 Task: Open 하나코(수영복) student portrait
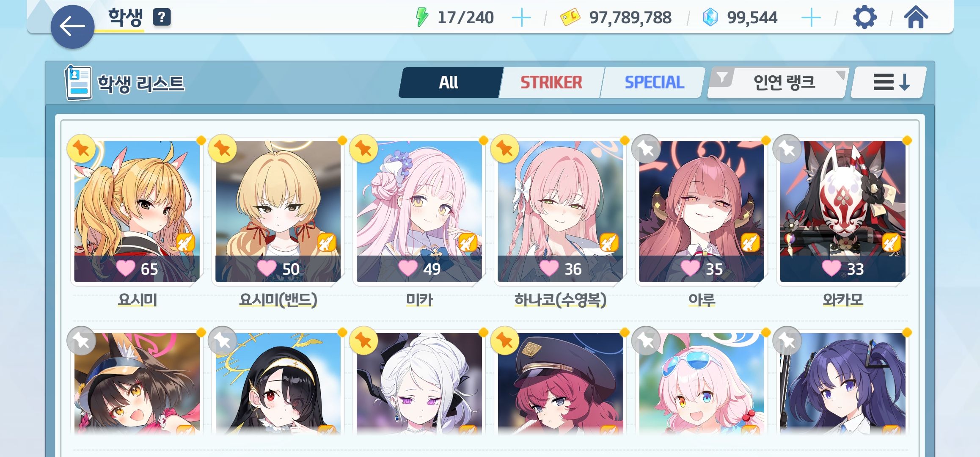click(x=560, y=211)
